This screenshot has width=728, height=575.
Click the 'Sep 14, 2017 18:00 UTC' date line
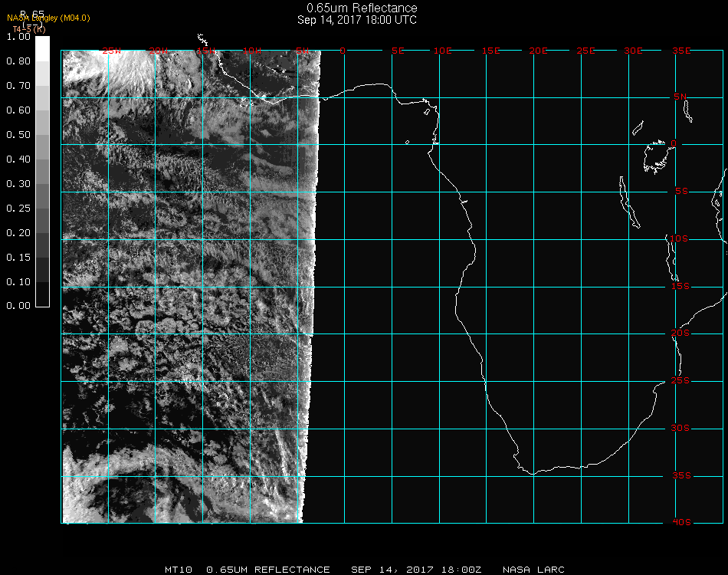pos(357,20)
